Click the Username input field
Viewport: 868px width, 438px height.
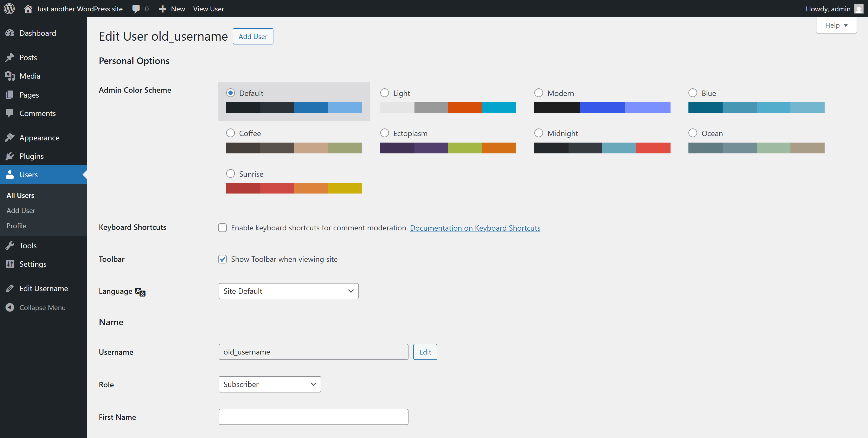pos(313,352)
